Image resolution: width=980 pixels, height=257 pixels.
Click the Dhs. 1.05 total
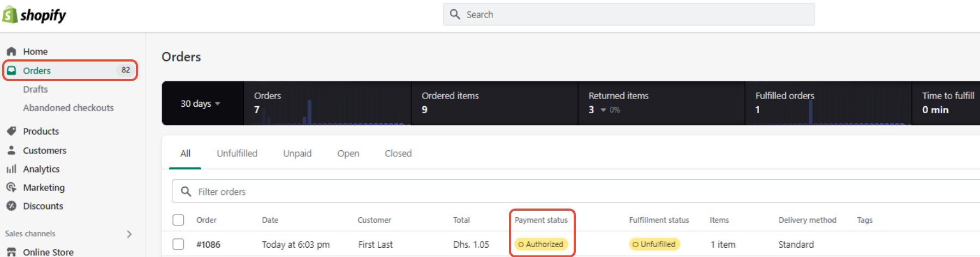point(471,244)
